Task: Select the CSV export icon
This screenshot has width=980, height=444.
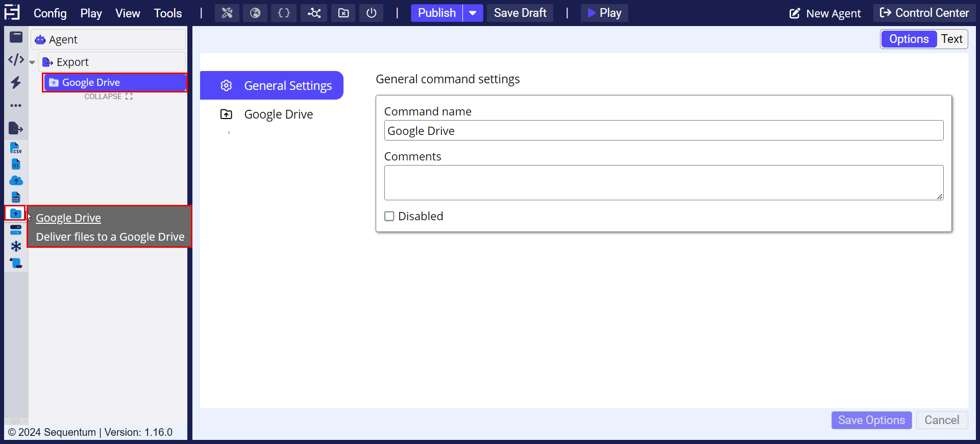Action: coord(16,148)
